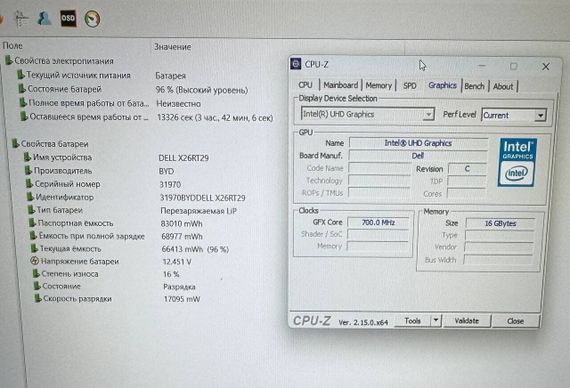Image resolution: width=570 pixels, height=388 pixels.
Task: Click full charge capacity '68977 mWh'
Action: [x=182, y=236]
